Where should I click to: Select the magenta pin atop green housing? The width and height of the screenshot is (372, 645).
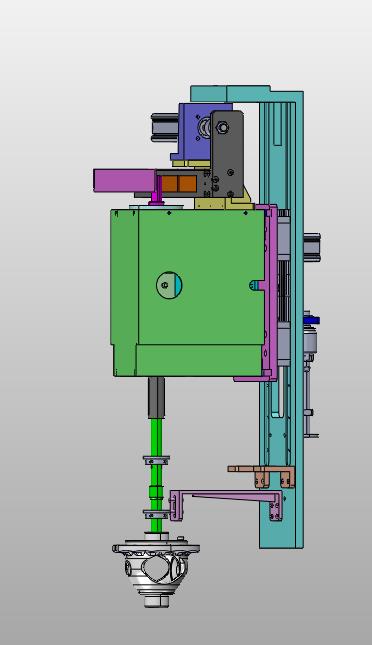(x=155, y=193)
